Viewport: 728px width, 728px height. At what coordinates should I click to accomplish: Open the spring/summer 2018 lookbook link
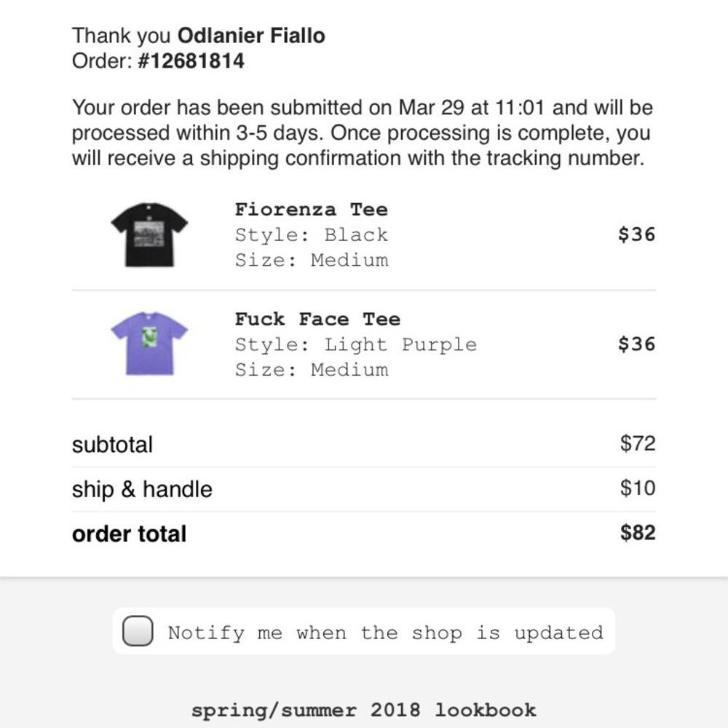[x=364, y=709]
